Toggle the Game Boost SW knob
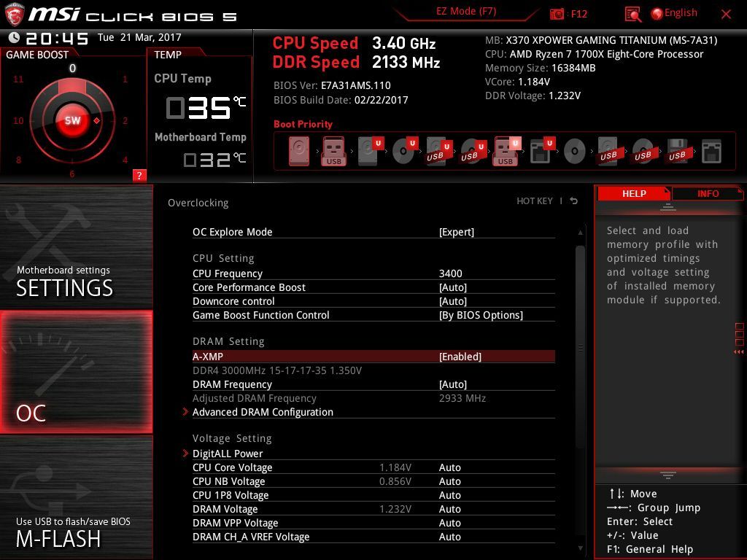747x560 pixels. coord(72,120)
